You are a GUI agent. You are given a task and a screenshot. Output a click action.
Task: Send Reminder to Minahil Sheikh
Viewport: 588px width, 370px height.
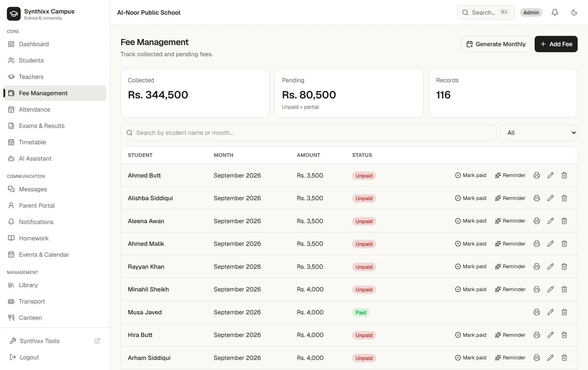coord(510,289)
